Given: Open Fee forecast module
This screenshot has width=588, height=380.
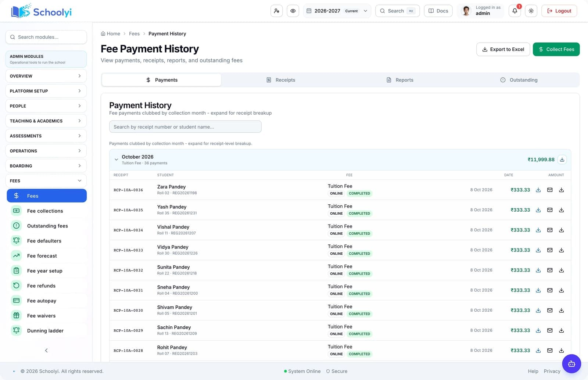Looking at the screenshot, I should coord(47,256).
